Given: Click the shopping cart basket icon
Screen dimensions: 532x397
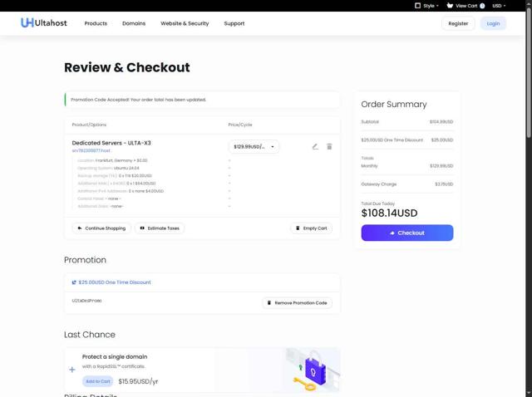Looking at the screenshot, I should click(x=450, y=6).
